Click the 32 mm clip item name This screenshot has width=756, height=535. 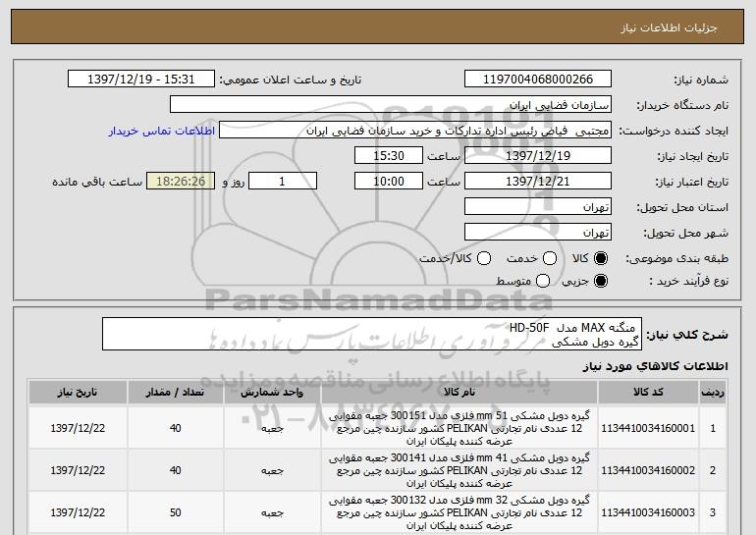459,512
